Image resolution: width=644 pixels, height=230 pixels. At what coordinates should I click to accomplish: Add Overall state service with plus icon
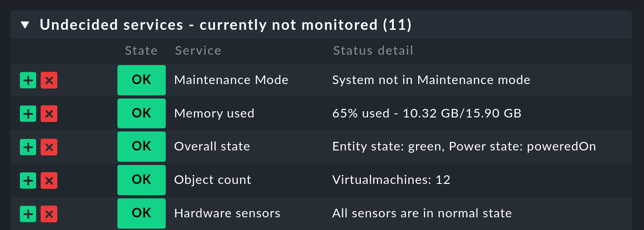point(28,147)
